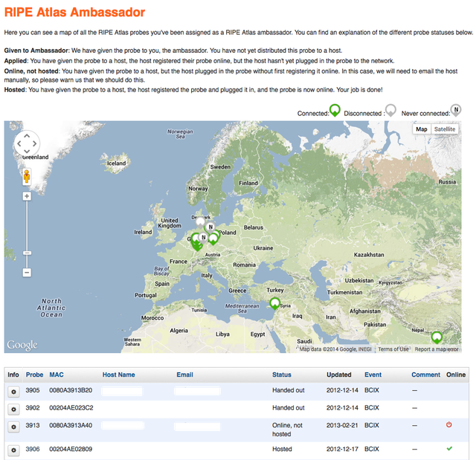Click the Google logo on map

coord(22,345)
